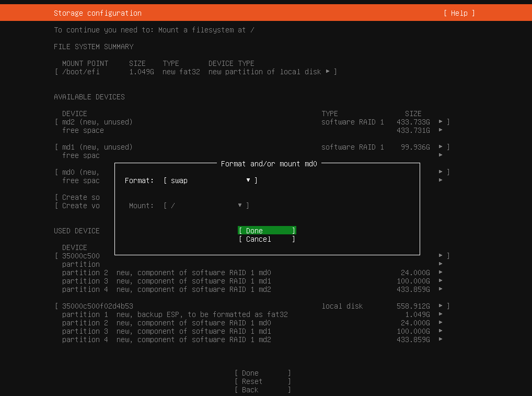
Task: Open the Format dropdown showing swap
Action: 210,180
